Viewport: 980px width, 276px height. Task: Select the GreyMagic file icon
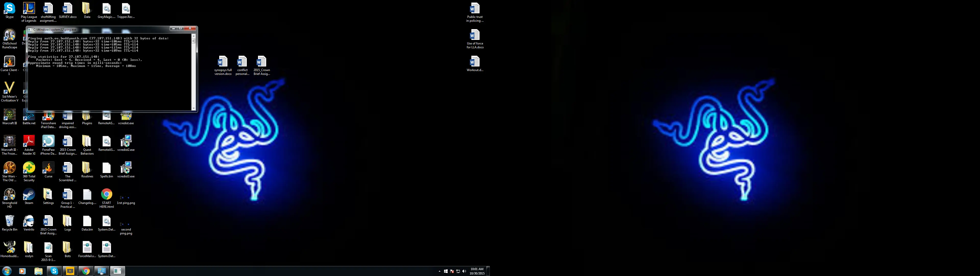pyautogui.click(x=106, y=10)
